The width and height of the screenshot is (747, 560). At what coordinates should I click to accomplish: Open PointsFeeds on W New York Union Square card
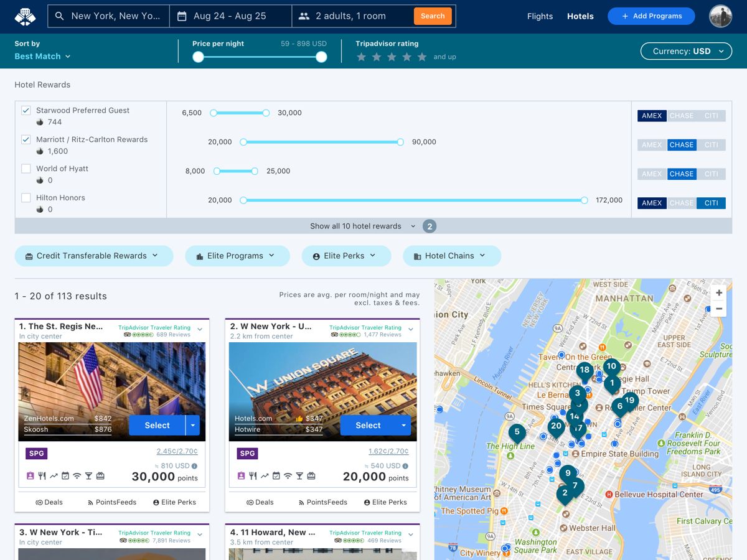tap(322, 502)
